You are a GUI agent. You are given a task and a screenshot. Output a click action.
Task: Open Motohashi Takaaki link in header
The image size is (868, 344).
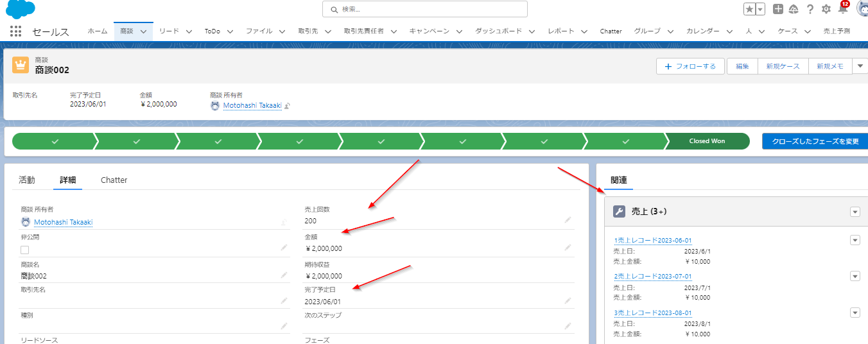click(252, 105)
